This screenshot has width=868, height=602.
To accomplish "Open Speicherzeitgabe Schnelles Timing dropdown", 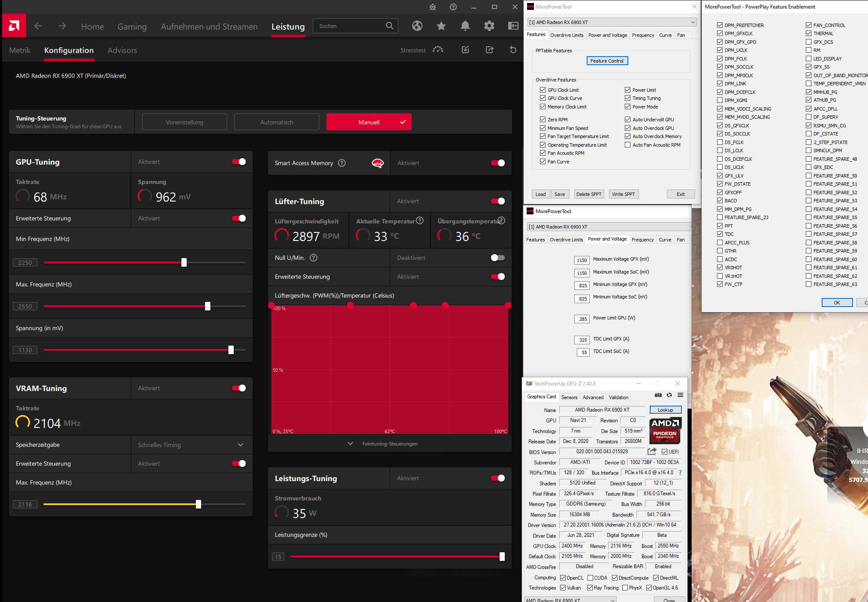I will [191, 445].
